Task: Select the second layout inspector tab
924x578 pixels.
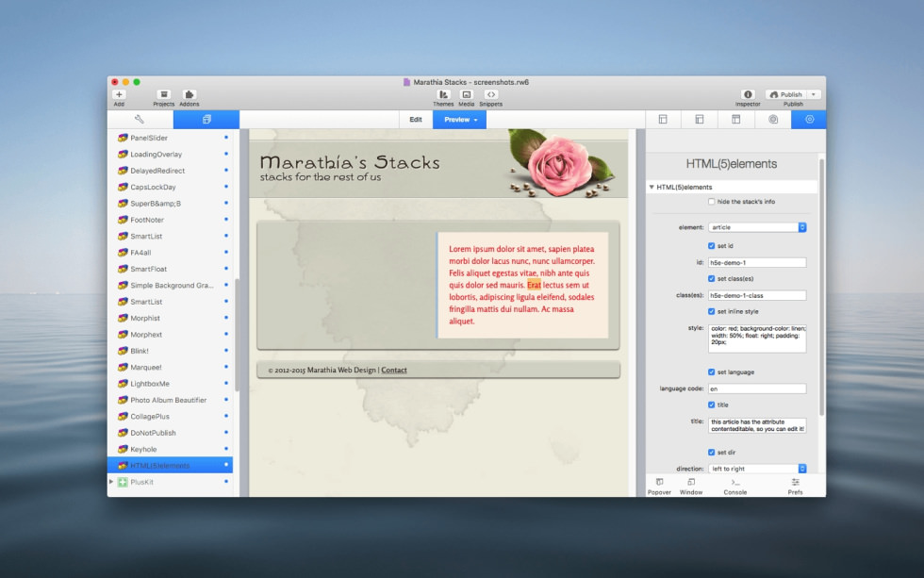Action: 700,120
